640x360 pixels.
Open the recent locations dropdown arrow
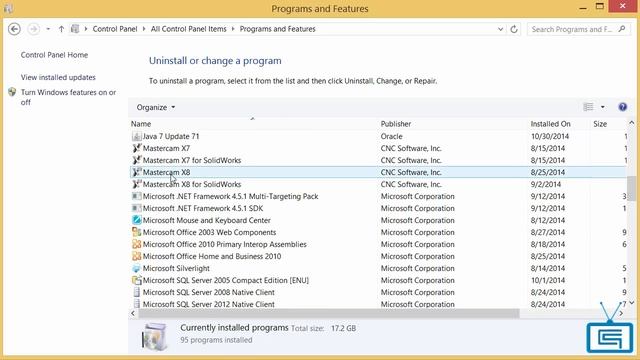[x=48, y=29]
